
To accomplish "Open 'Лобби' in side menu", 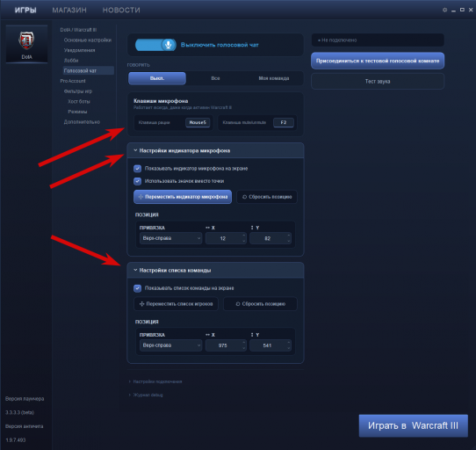I will coord(71,61).
